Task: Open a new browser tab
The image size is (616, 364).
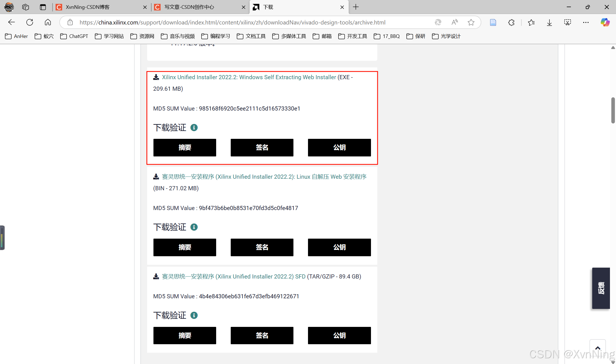Action: tap(356, 7)
